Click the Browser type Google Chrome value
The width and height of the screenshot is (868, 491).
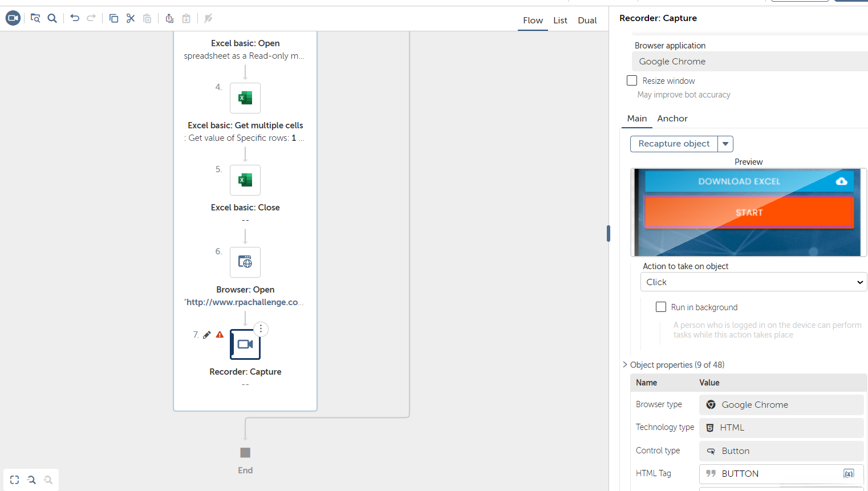(781, 405)
